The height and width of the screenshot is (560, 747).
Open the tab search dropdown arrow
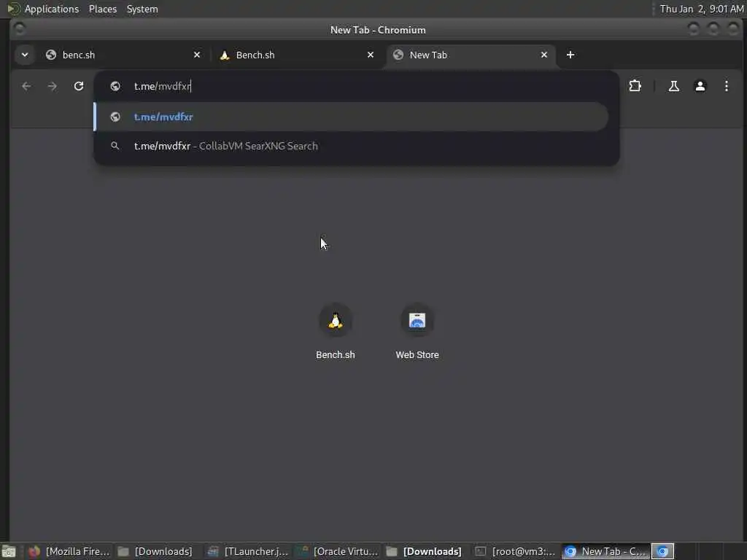(x=25, y=55)
